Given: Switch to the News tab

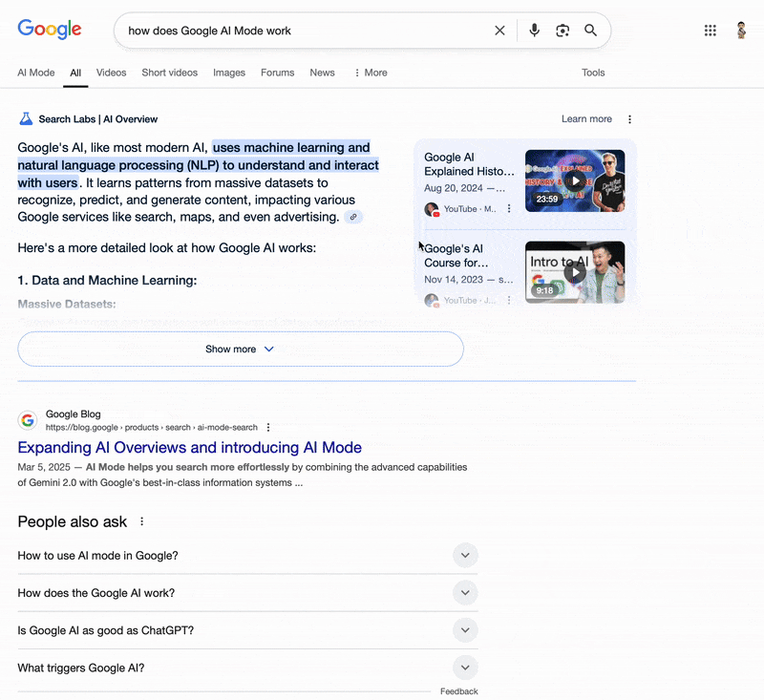Looking at the screenshot, I should click(x=322, y=73).
